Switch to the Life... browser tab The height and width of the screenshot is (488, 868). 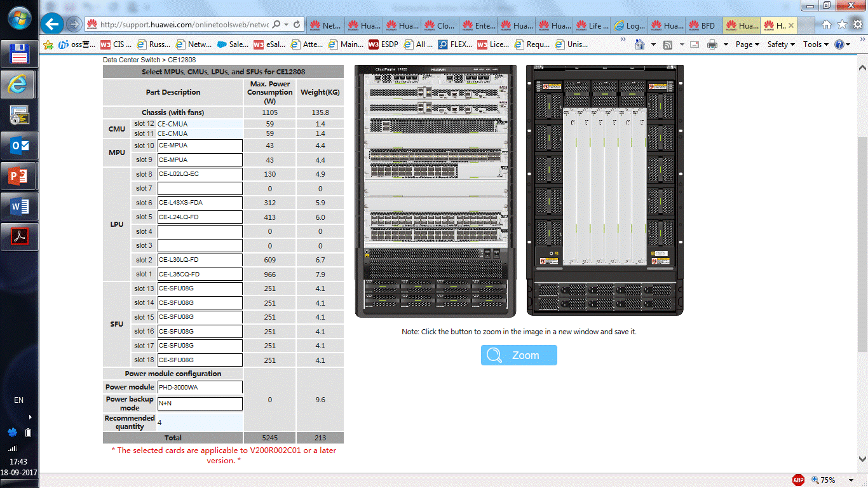click(x=592, y=25)
